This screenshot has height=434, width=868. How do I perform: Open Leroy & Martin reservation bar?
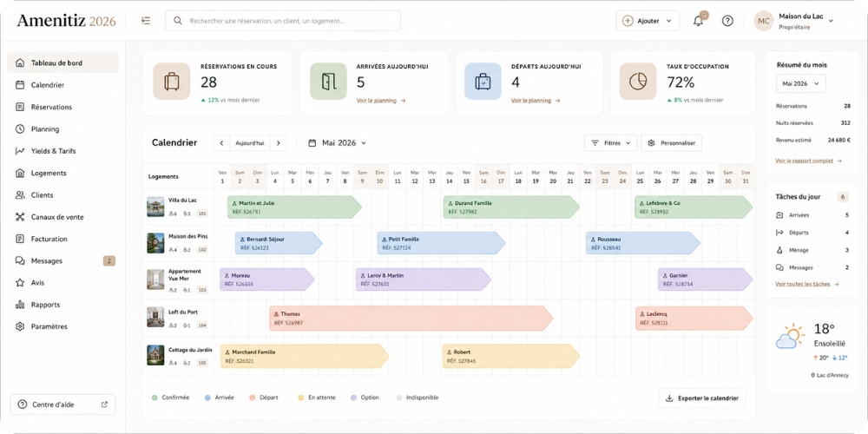pos(424,279)
